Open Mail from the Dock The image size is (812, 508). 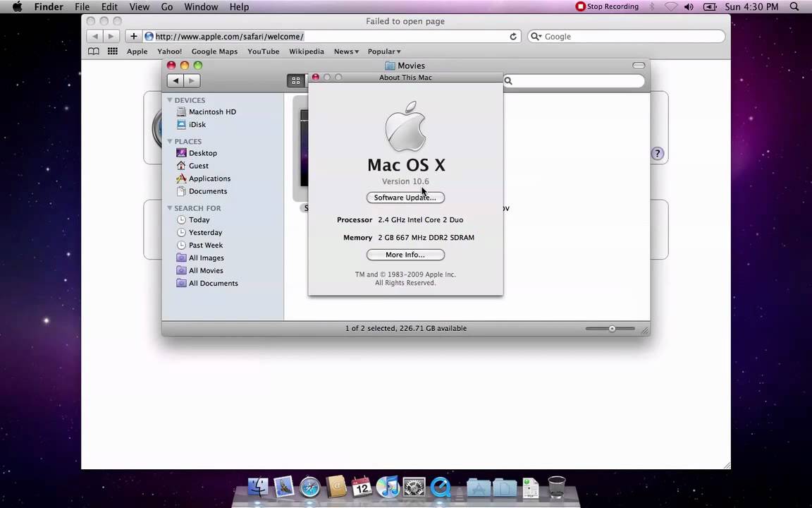pyautogui.click(x=284, y=488)
